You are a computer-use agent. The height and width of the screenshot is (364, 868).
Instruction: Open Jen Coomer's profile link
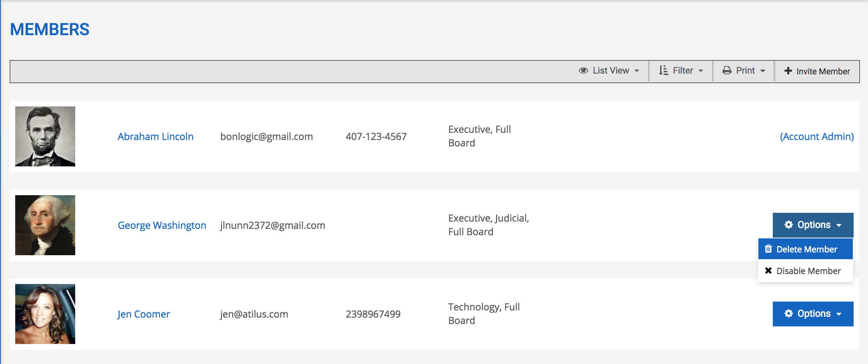[x=144, y=314]
